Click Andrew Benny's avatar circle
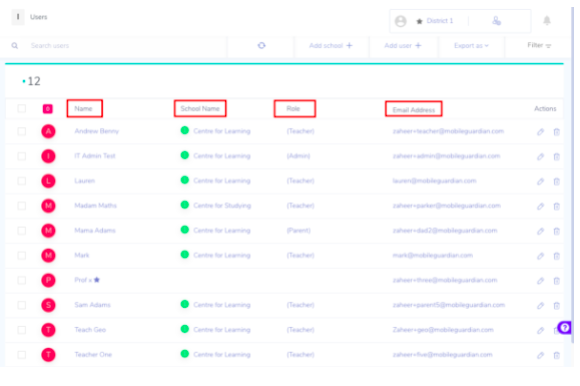The width and height of the screenshot is (580, 386). [48, 131]
